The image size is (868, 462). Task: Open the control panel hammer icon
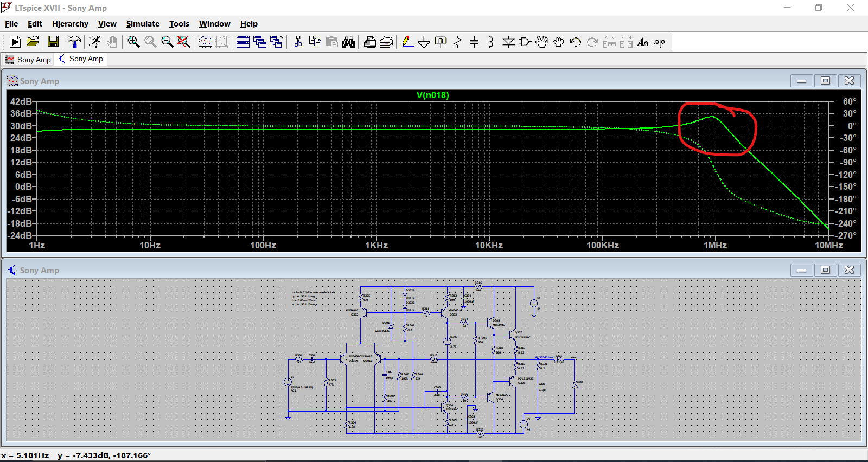point(74,42)
